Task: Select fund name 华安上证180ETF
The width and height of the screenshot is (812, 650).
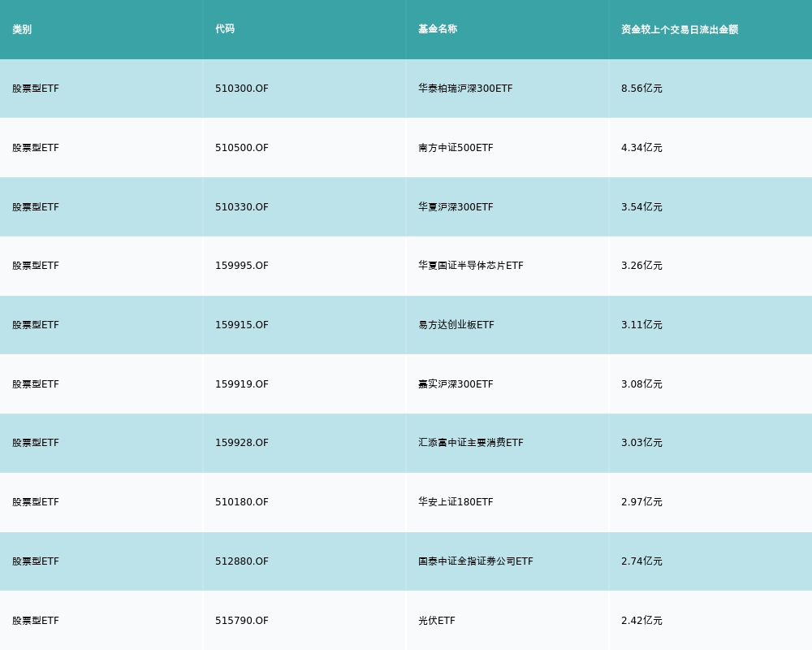Action: coord(456,502)
